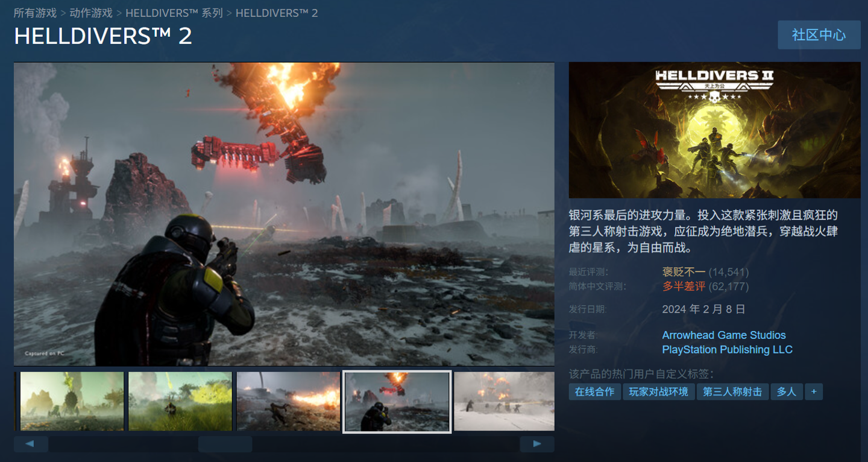
Task: Open publisher PlayStation Publishing LLC page
Action: point(728,350)
